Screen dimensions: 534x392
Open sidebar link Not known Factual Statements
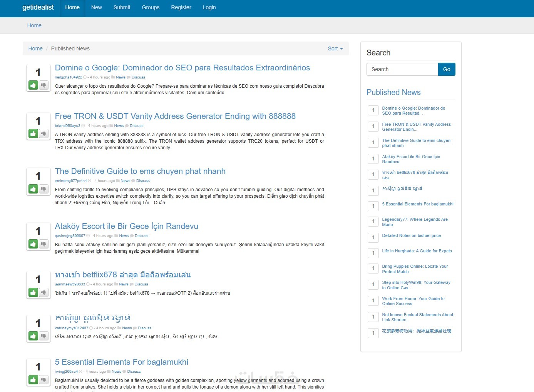click(417, 317)
